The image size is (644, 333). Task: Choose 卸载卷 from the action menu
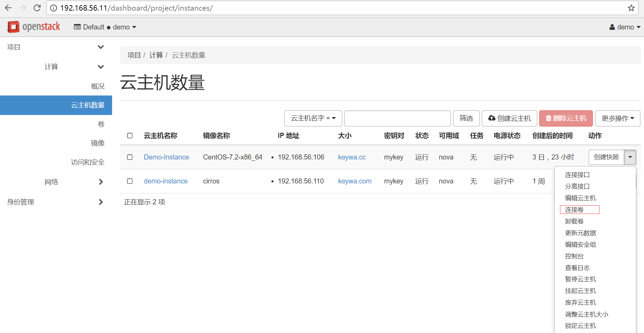click(574, 221)
